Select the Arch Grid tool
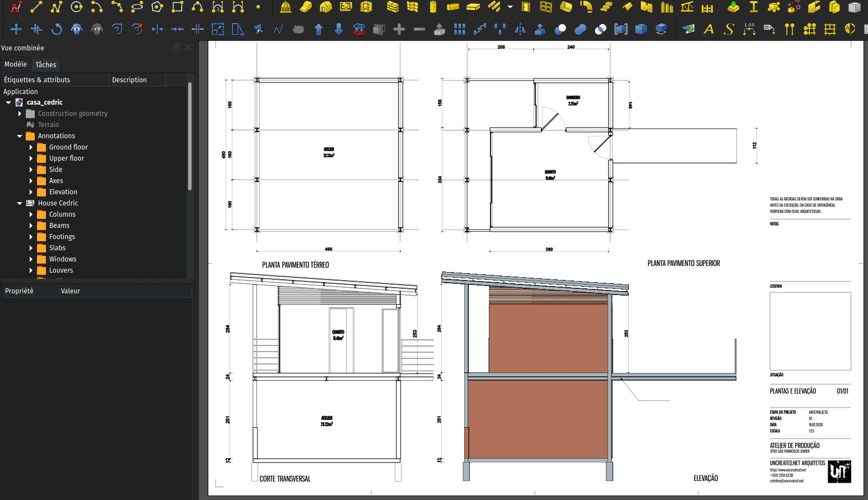This screenshot has height=500, width=868. pyautogui.click(x=830, y=29)
